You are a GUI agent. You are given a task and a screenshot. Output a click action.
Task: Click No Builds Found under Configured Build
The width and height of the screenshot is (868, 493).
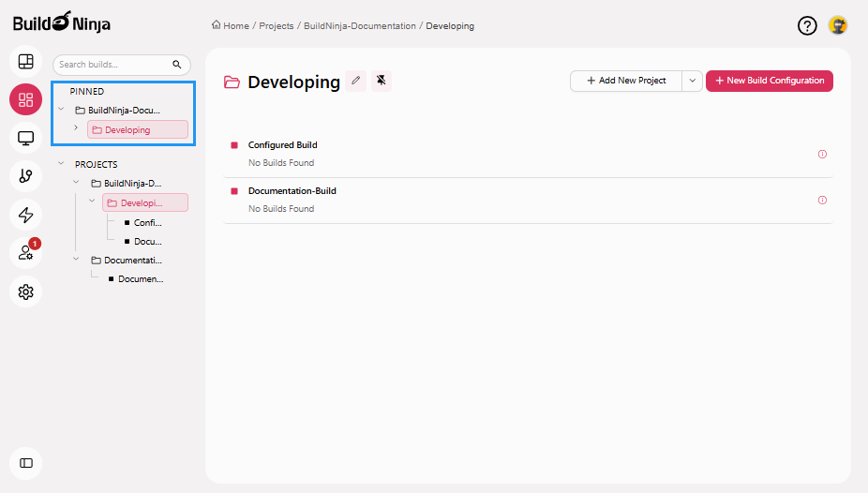pos(281,163)
